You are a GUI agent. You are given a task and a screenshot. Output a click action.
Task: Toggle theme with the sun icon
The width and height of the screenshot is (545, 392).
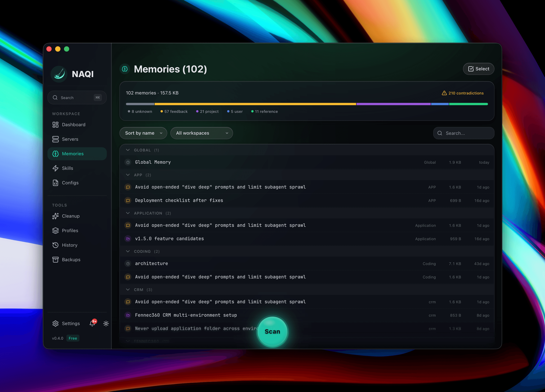point(106,323)
